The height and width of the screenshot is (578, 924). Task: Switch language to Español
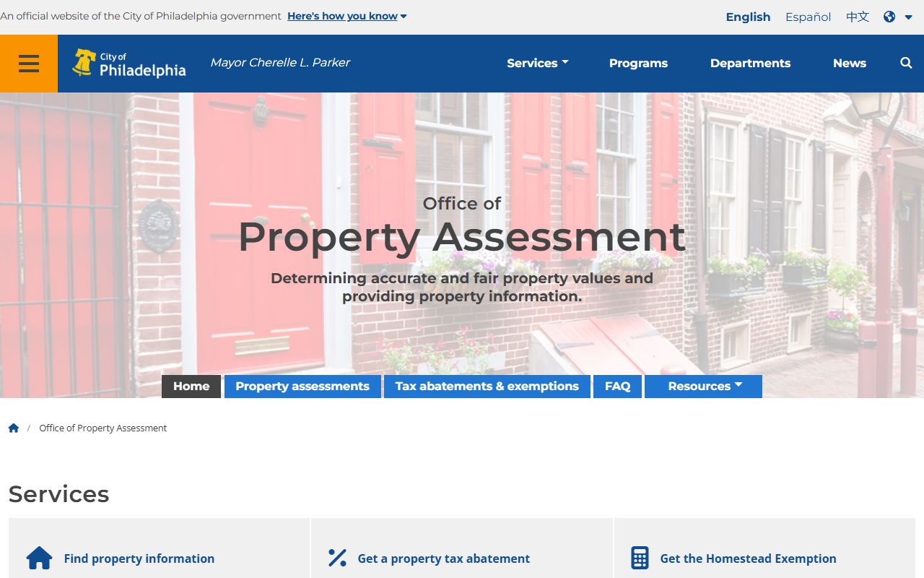click(808, 17)
